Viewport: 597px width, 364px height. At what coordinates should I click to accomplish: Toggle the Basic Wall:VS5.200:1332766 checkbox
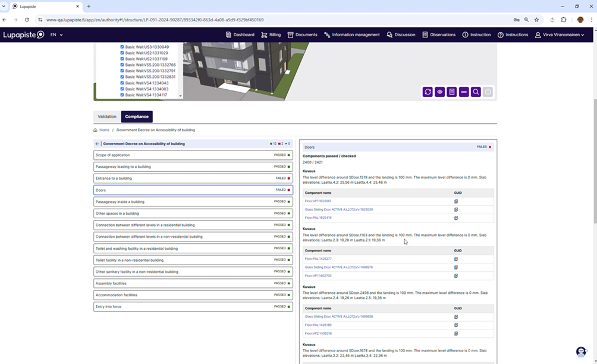(x=122, y=65)
